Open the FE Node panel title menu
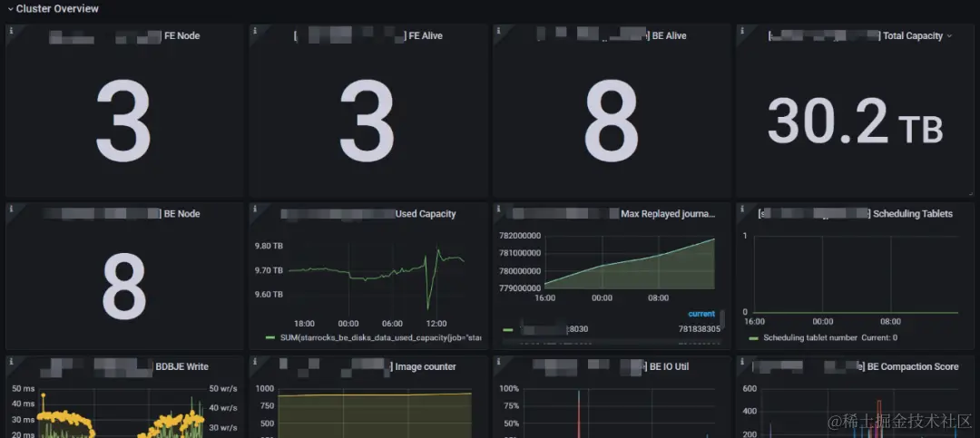This screenshot has height=438, width=980. pos(123,36)
